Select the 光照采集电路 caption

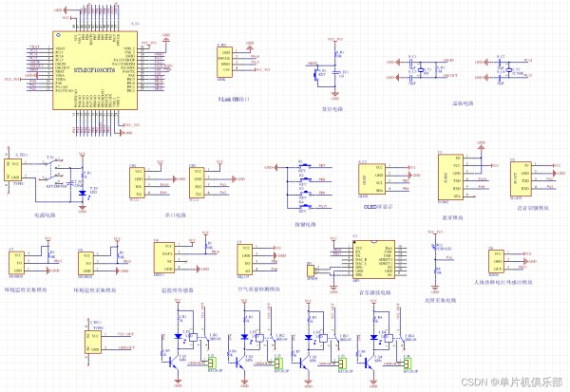click(x=440, y=301)
